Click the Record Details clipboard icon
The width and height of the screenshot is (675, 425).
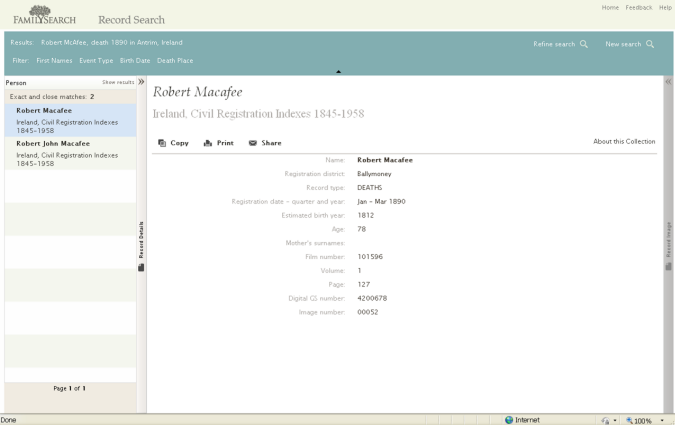[x=141, y=268]
